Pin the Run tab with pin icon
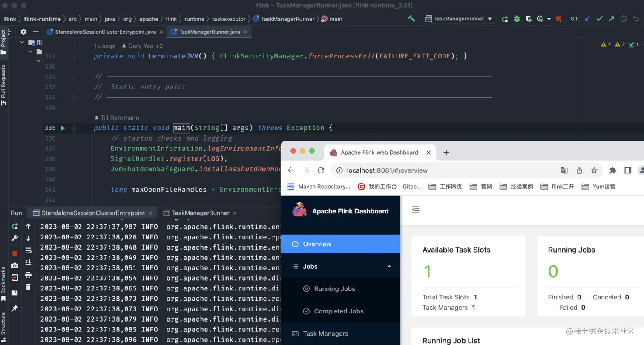 tap(15, 308)
